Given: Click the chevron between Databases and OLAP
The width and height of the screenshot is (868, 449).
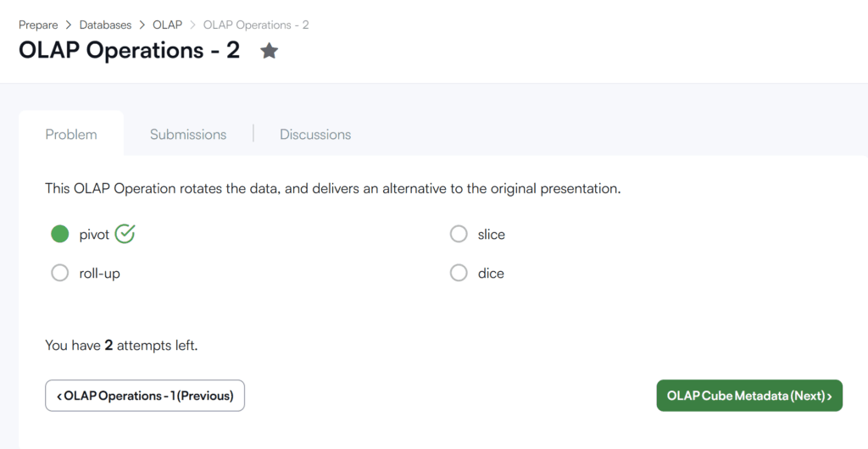Looking at the screenshot, I should [x=142, y=25].
